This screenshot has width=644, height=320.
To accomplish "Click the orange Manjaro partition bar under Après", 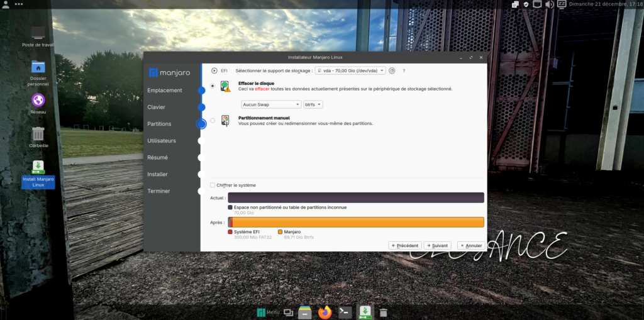I will [358, 222].
